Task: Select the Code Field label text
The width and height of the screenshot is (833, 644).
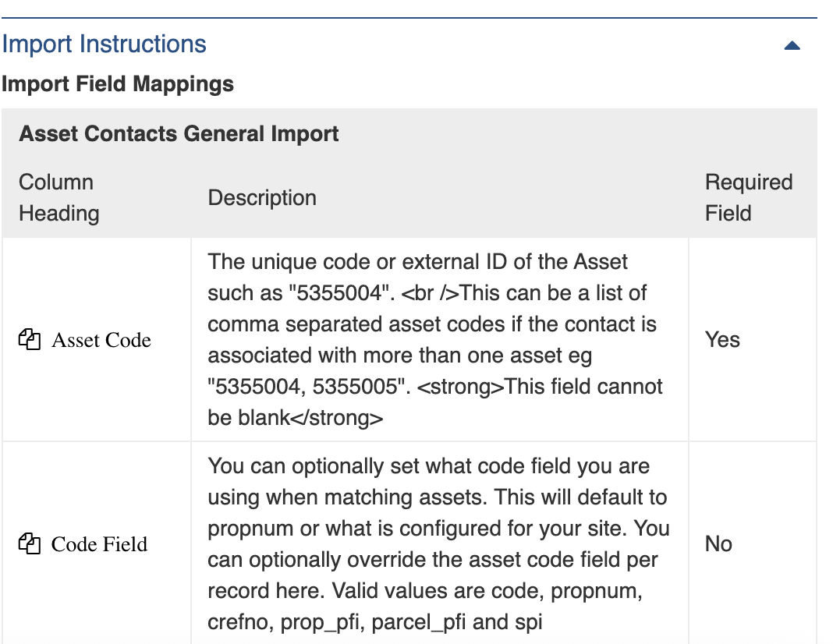Action: point(99,544)
